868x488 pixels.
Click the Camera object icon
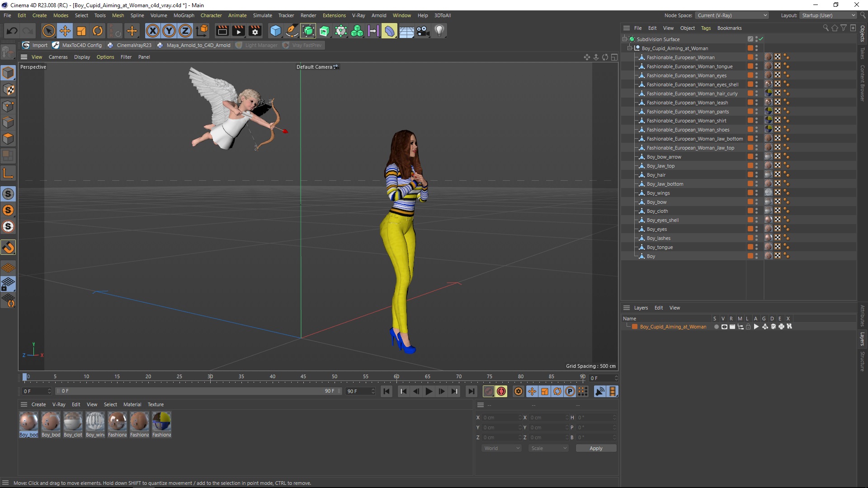pyautogui.click(x=423, y=31)
